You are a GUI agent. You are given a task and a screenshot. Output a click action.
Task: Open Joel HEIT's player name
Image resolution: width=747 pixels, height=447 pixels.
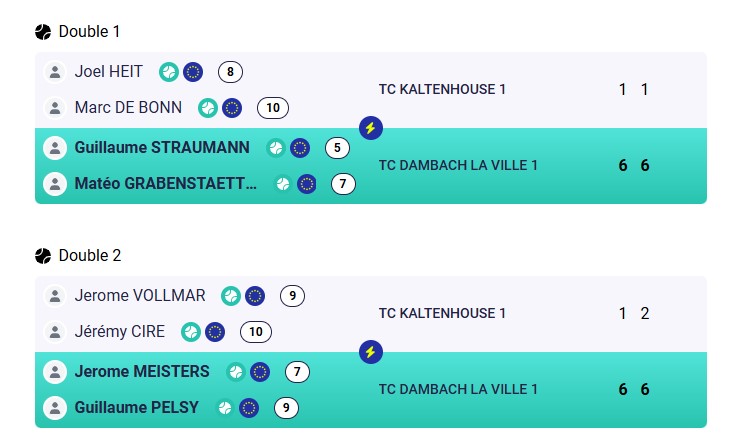109,71
